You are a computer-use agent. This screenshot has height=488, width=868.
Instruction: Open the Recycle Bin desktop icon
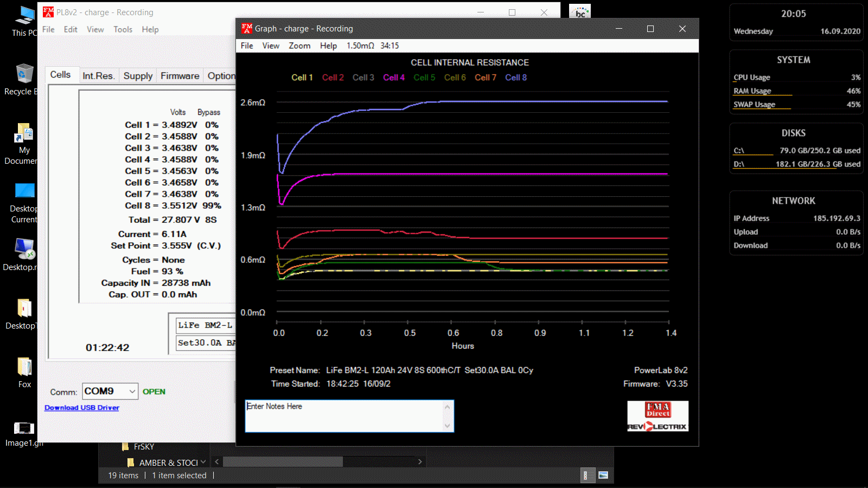[24, 75]
